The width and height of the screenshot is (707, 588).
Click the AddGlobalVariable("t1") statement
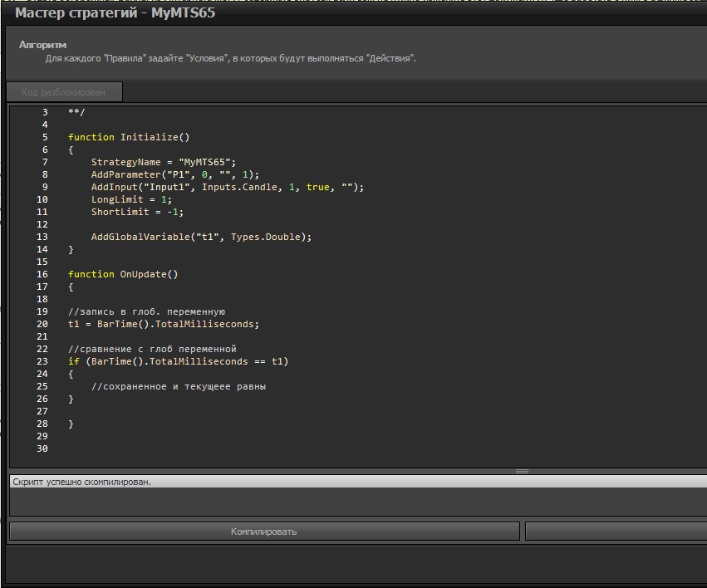(x=201, y=237)
